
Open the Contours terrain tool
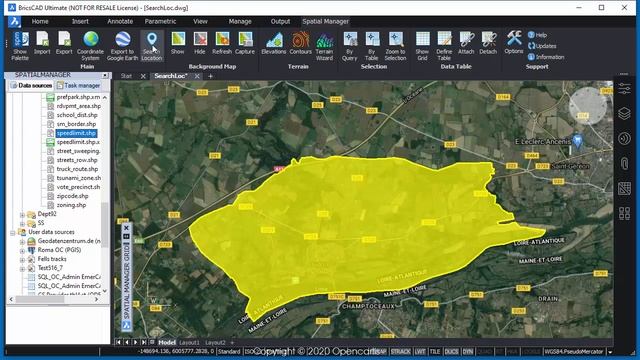[300, 40]
